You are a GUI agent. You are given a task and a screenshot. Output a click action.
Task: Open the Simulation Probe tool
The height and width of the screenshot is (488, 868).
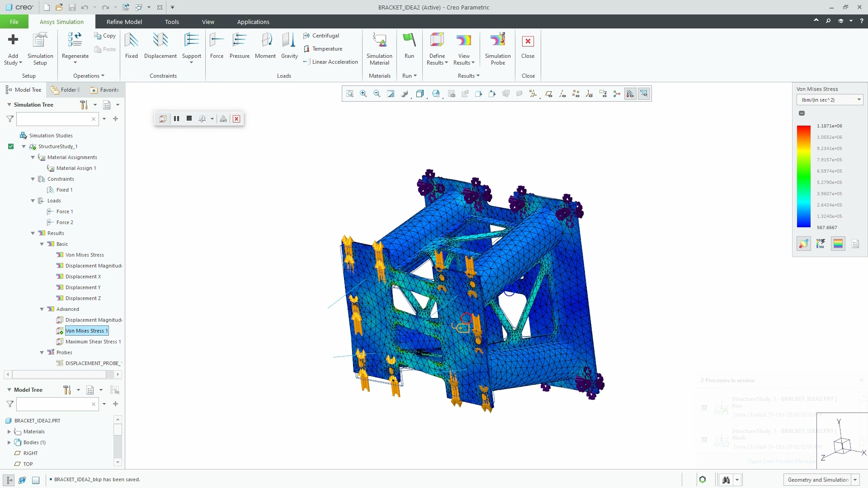(497, 47)
